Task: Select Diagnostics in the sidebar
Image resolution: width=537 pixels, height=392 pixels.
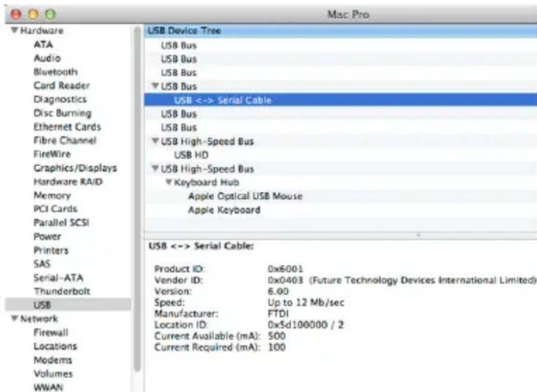Action: (x=60, y=99)
